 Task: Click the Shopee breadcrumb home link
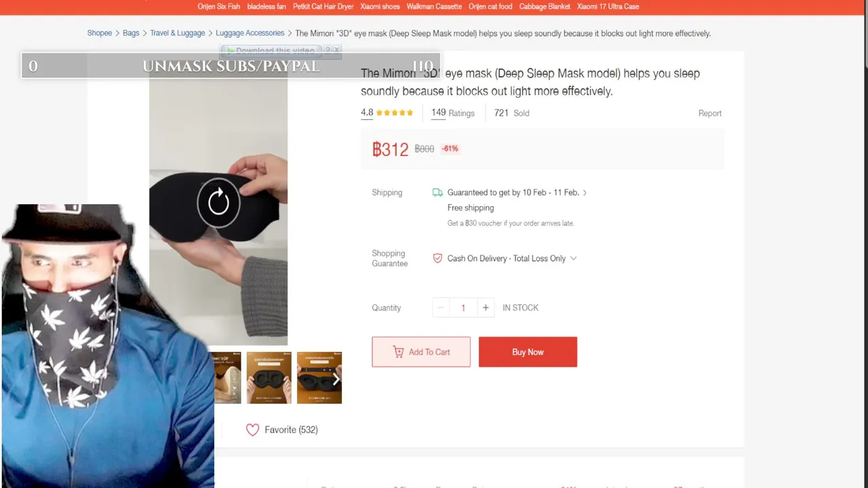(x=99, y=33)
